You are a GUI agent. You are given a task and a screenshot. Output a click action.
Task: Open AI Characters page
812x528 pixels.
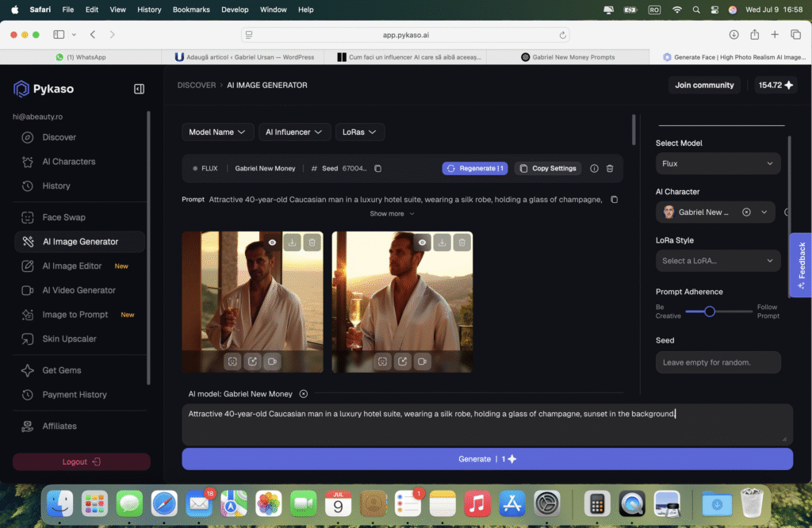pos(69,162)
